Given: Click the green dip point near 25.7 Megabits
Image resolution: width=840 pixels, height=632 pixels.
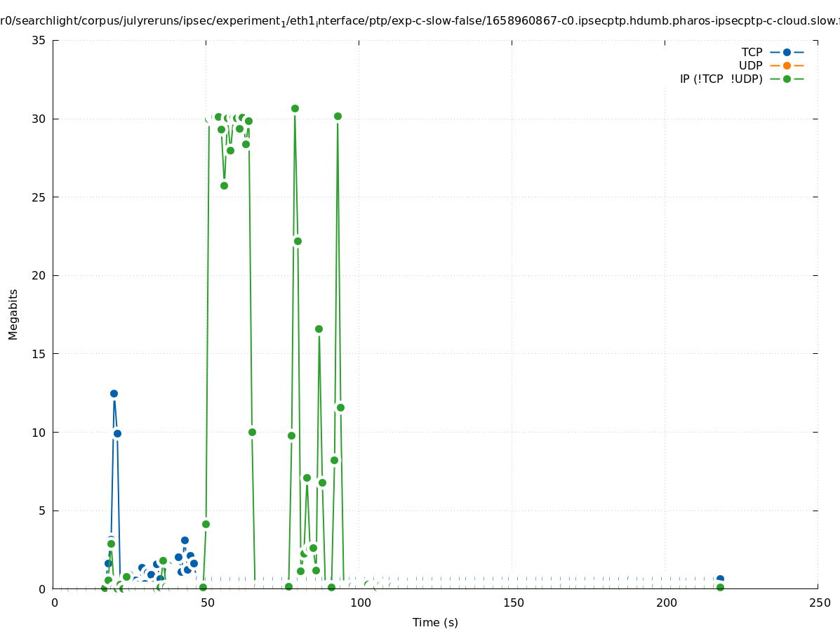Looking at the screenshot, I should tap(224, 185).
